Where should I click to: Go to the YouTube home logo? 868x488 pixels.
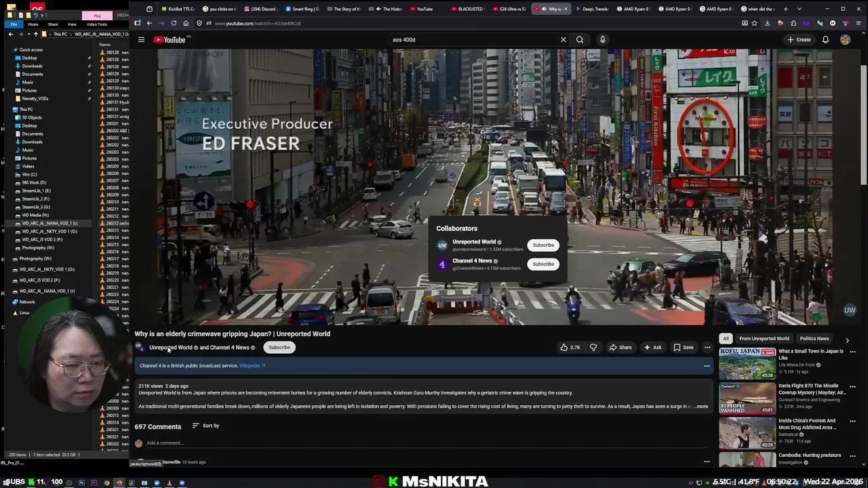[x=170, y=40]
